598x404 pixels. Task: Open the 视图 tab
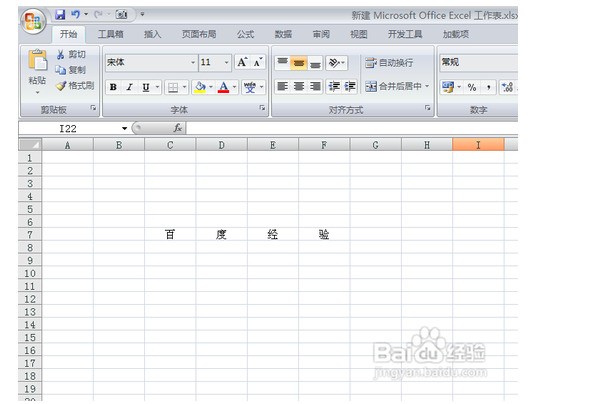click(x=359, y=34)
